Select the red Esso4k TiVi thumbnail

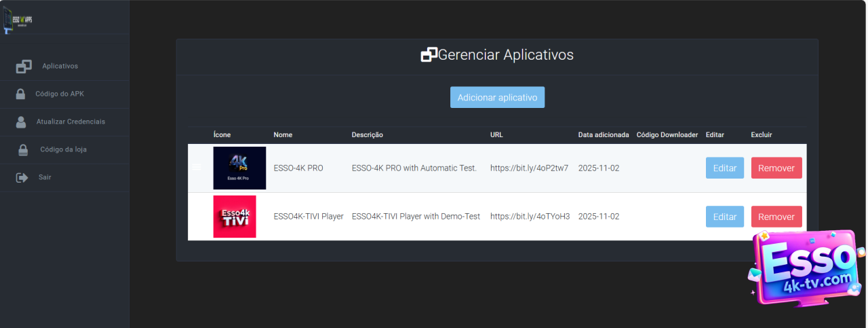[x=235, y=217]
